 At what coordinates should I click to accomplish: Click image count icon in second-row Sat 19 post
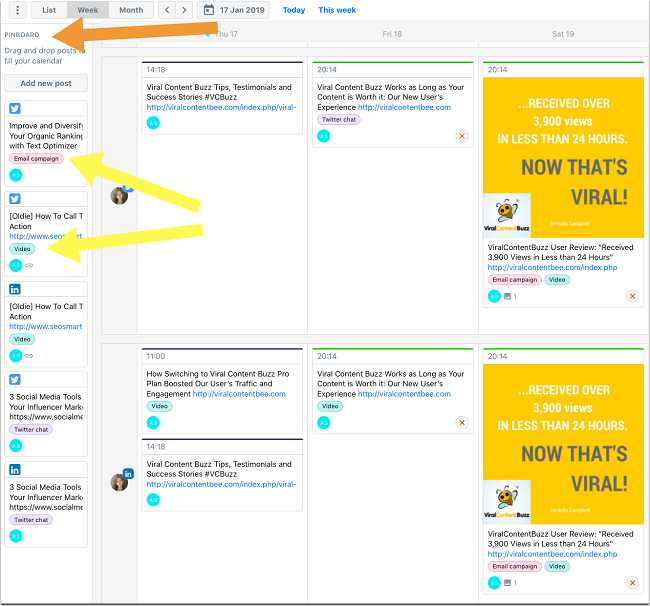(507, 583)
